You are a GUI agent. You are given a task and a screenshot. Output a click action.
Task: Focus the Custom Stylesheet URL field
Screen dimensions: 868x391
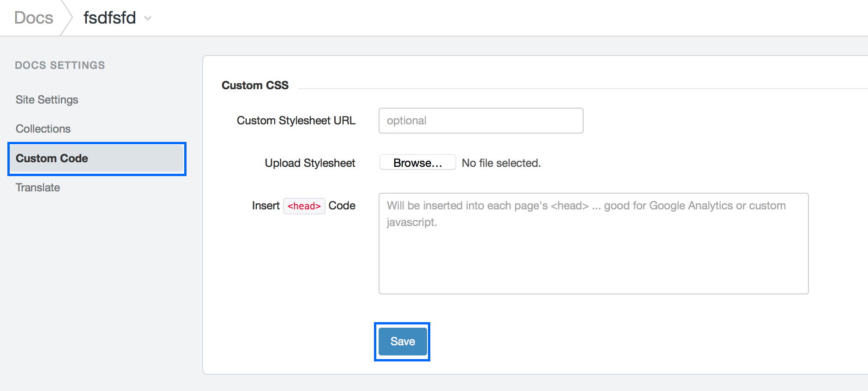(x=481, y=121)
